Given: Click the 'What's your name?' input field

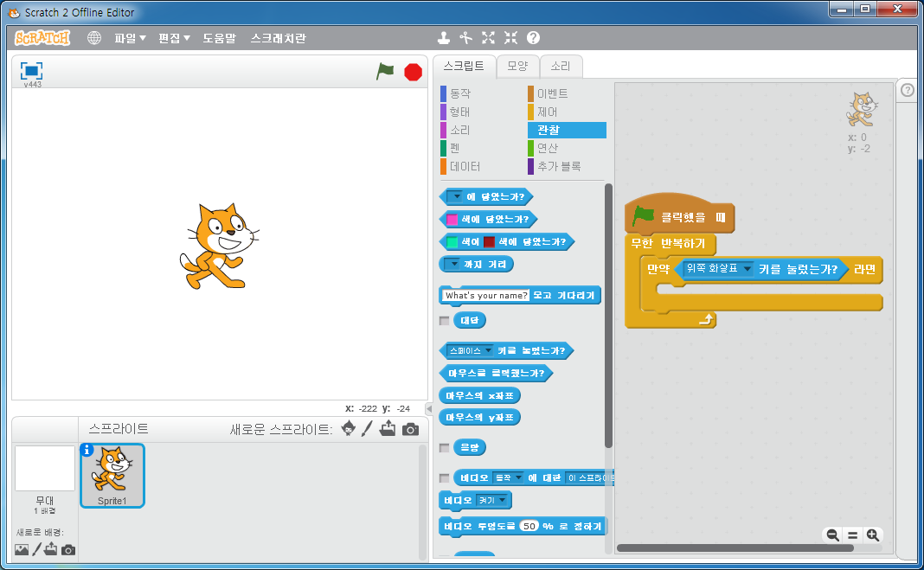Looking at the screenshot, I should coord(486,296).
